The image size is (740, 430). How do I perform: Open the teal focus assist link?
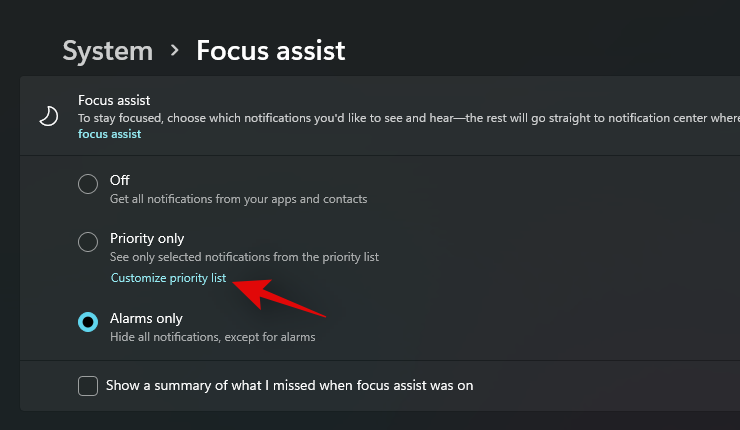click(109, 134)
